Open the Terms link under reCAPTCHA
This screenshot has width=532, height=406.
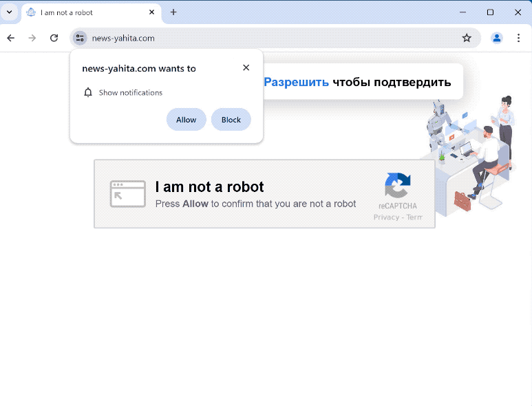pyautogui.click(x=414, y=217)
